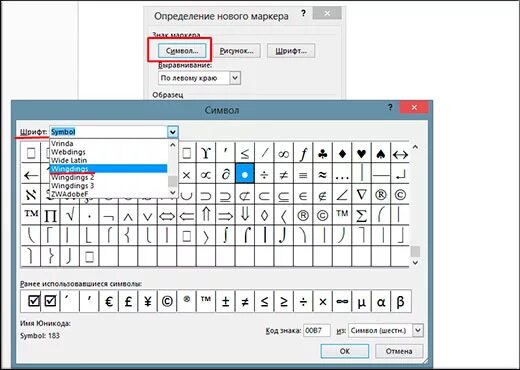Choose the partial derivative ∂ symbol
The image size is (520, 370).
[x=225, y=174]
